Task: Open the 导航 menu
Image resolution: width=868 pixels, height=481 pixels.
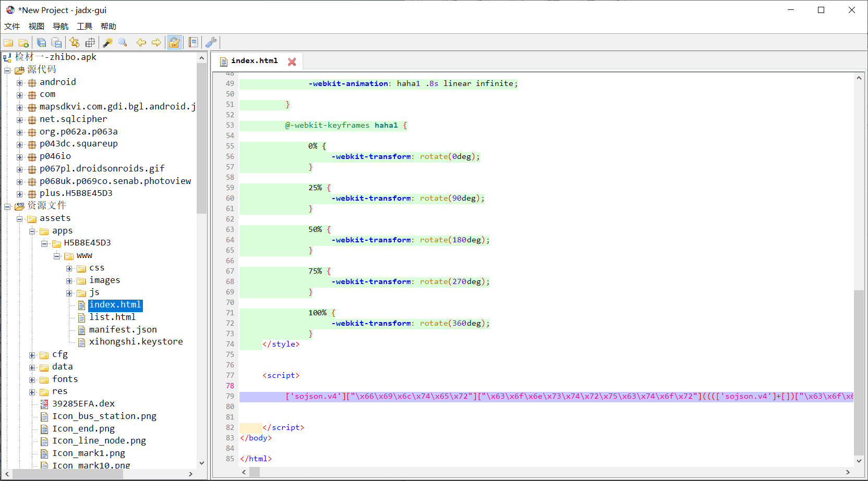Action: (x=61, y=26)
